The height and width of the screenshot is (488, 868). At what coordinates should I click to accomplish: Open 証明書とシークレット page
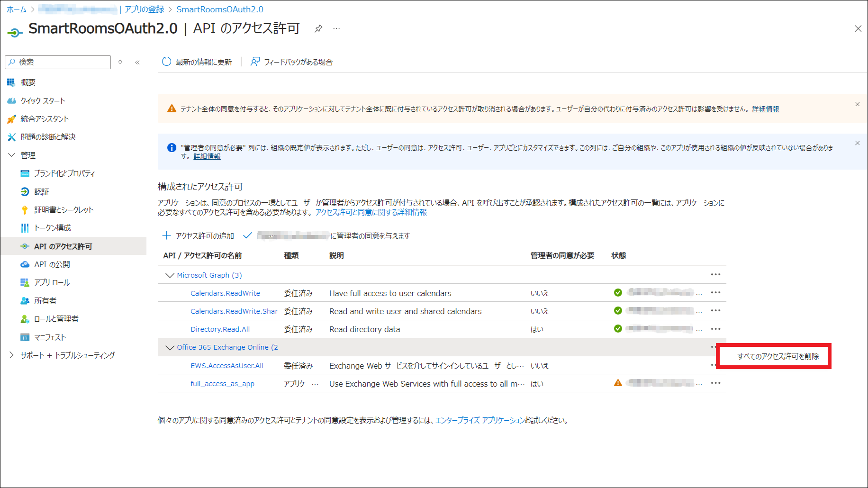coord(63,210)
